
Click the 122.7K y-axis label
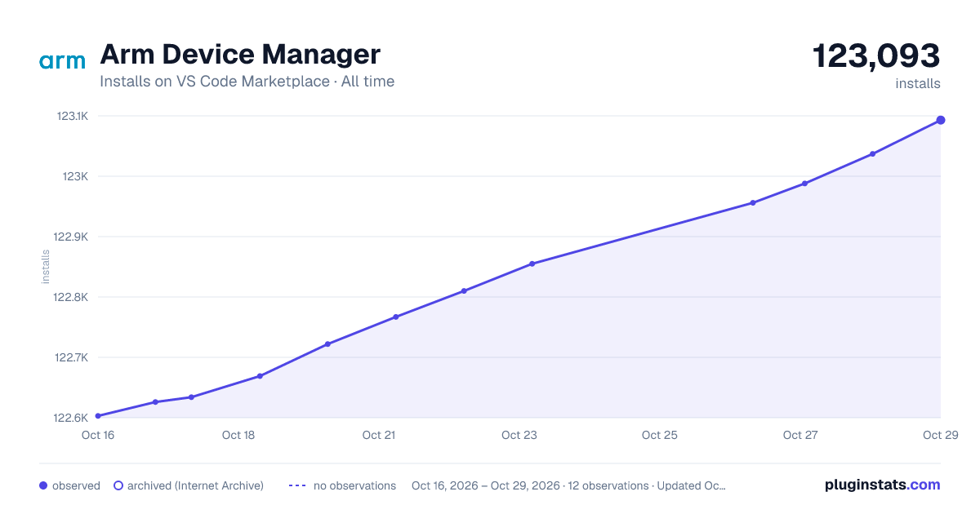tap(71, 357)
